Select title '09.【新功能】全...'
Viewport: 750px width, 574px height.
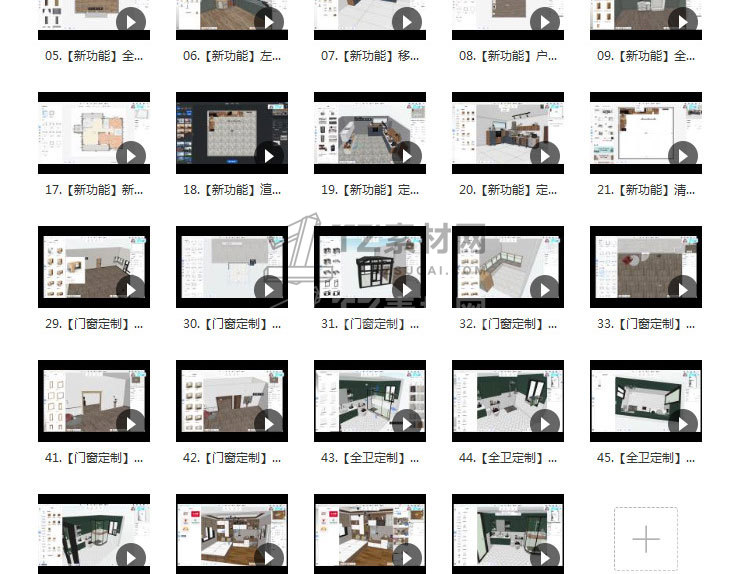646,56
